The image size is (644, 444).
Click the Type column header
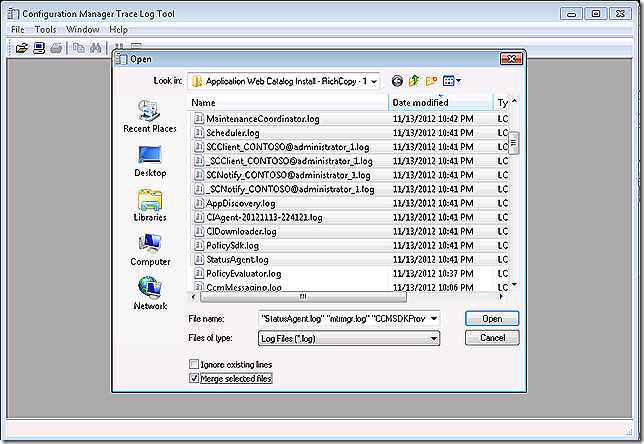(x=502, y=103)
